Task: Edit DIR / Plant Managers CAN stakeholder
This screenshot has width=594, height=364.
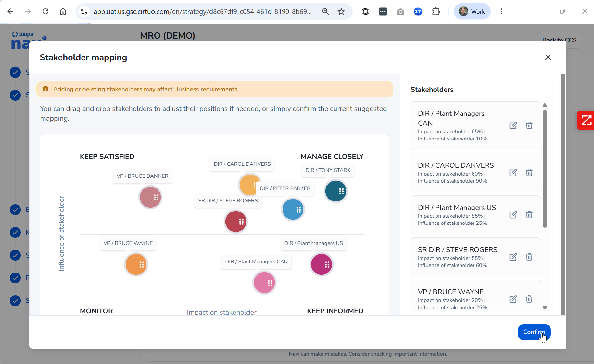Action: (513, 126)
